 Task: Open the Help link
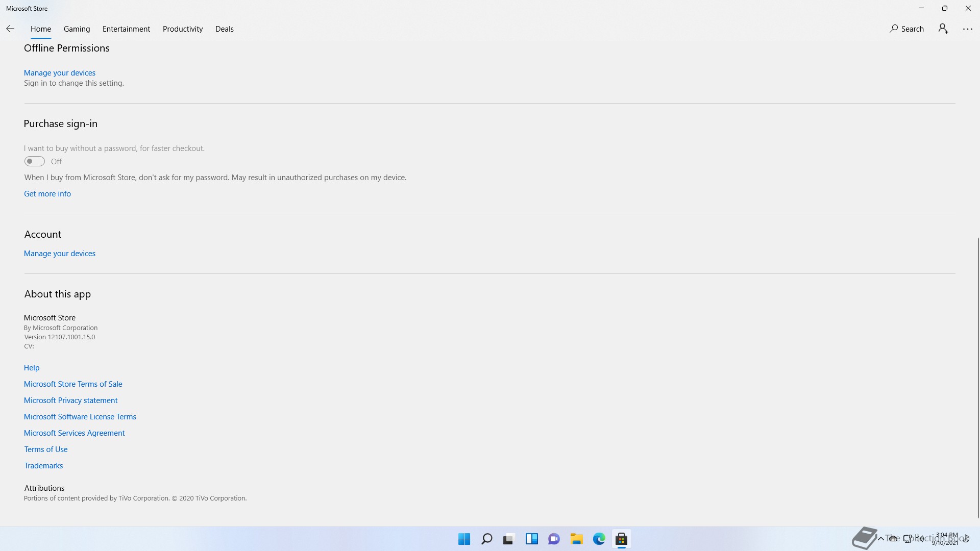click(x=32, y=368)
